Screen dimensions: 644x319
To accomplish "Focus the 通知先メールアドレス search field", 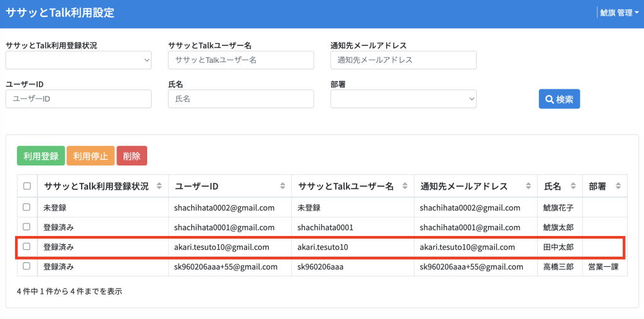I will [x=403, y=60].
